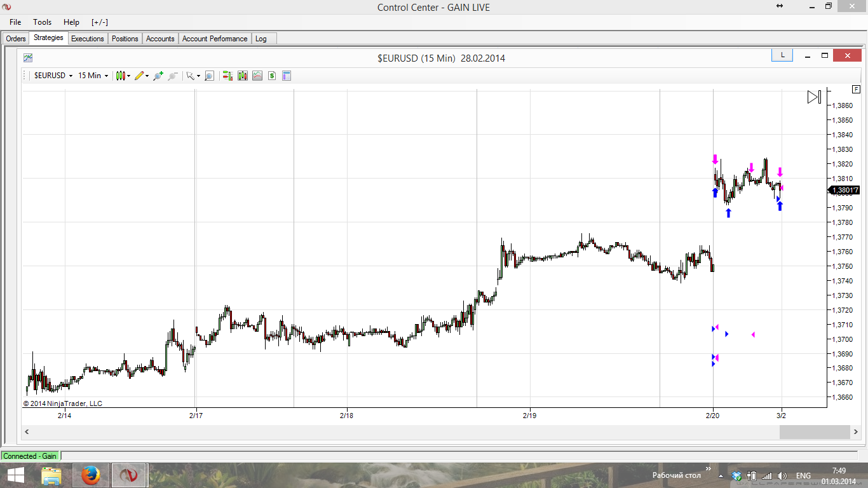Select the zoom frame magnifier tool

(209, 76)
